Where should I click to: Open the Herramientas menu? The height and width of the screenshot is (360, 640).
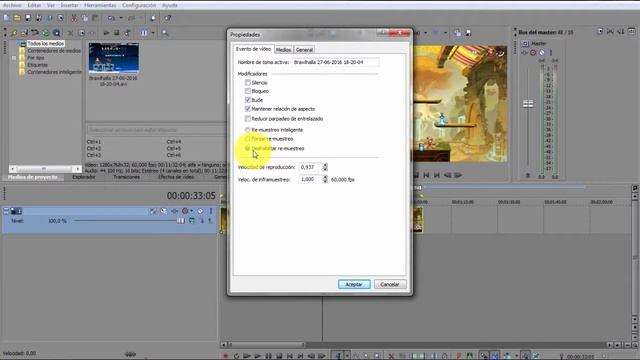[x=100, y=5]
